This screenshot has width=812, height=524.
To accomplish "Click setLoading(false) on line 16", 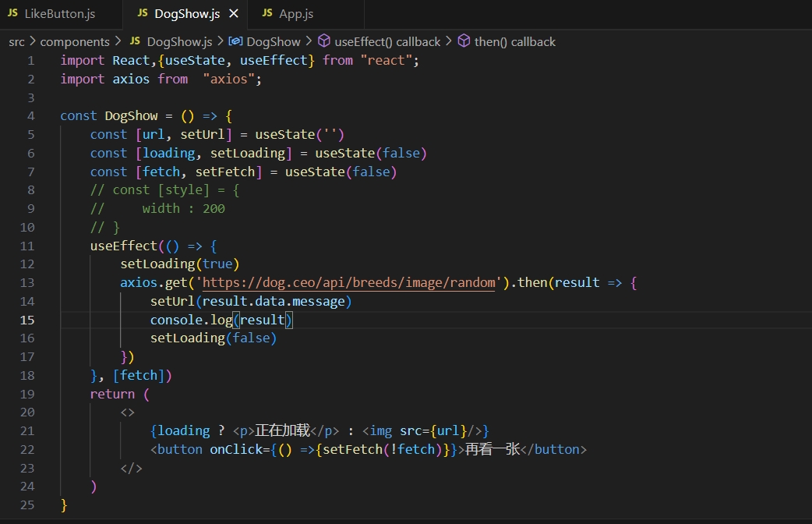I will (x=214, y=338).
